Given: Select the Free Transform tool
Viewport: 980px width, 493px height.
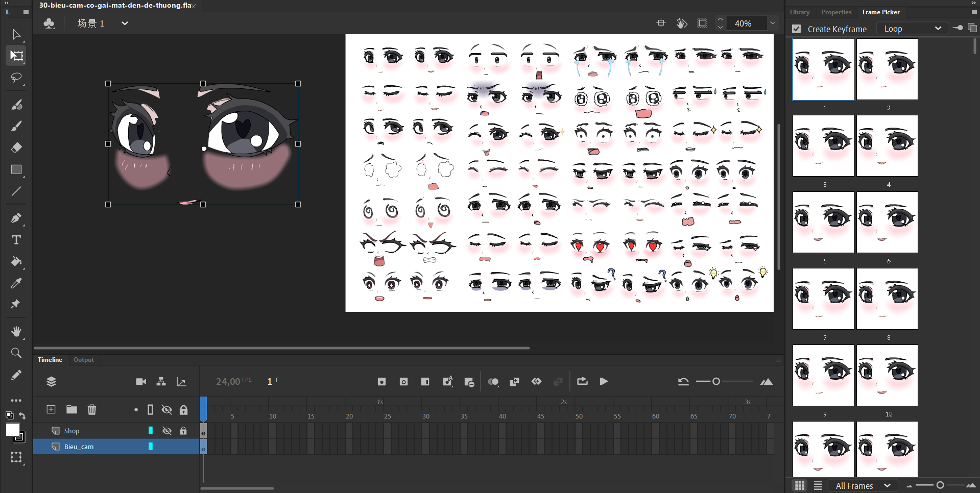Looking at the screenshot, I should (x=16, y=56).
